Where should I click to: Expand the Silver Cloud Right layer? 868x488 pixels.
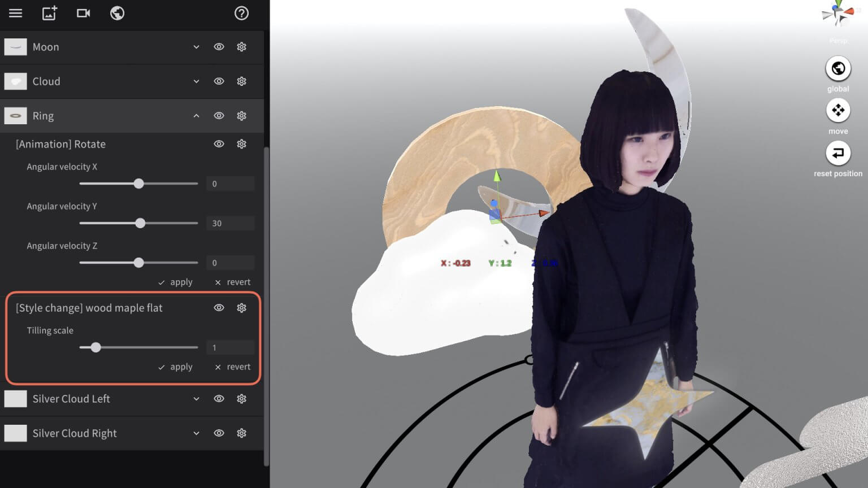[196, 433]
